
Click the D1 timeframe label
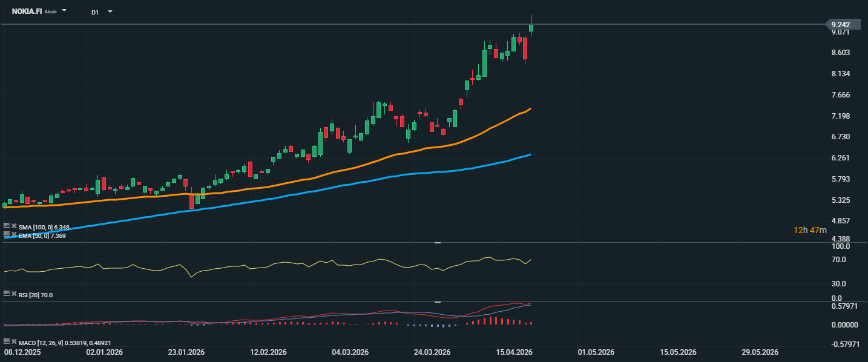point(95,12)
